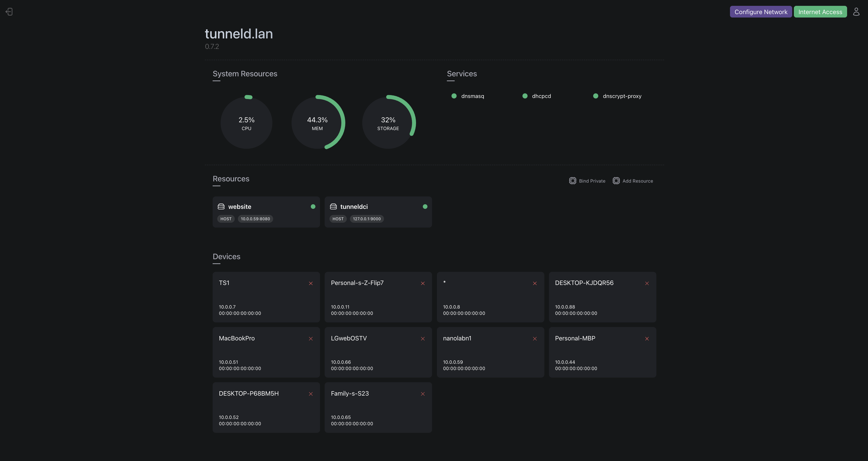Remove the DESKTOP-KJDQR56 device
The image size is (868, 461).
647,283
